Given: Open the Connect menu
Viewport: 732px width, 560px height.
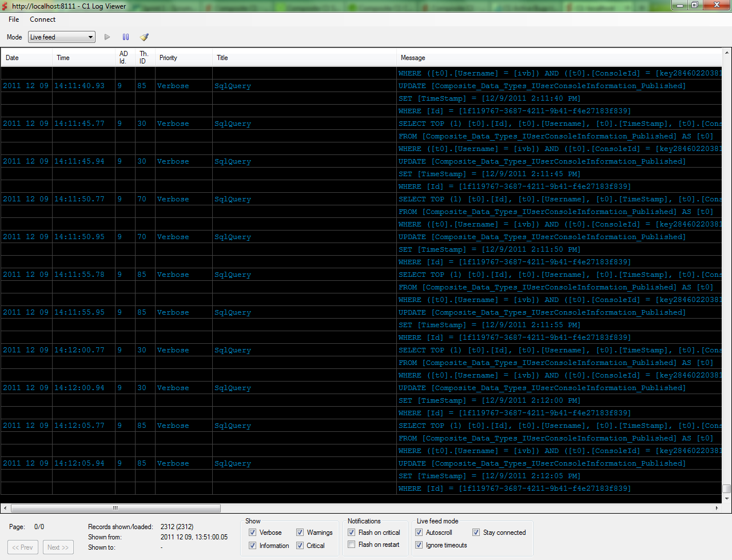Looking at the screenshot, I should click(x=42, y=19).
